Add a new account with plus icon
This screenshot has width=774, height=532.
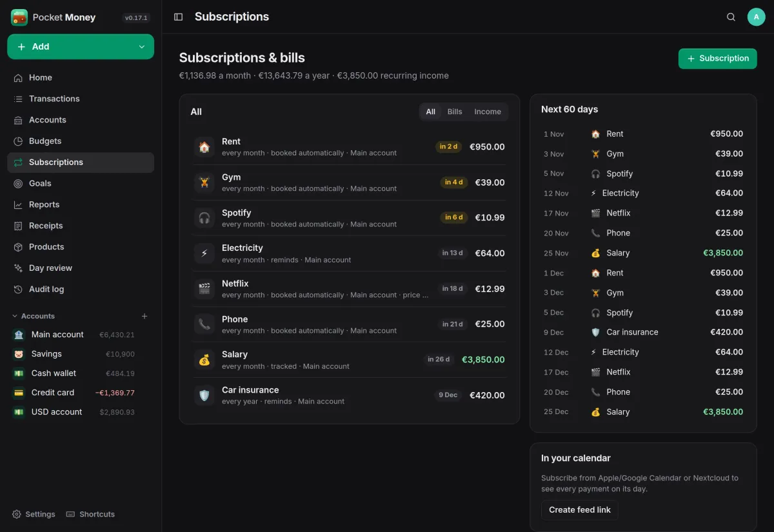pos(144,316)
